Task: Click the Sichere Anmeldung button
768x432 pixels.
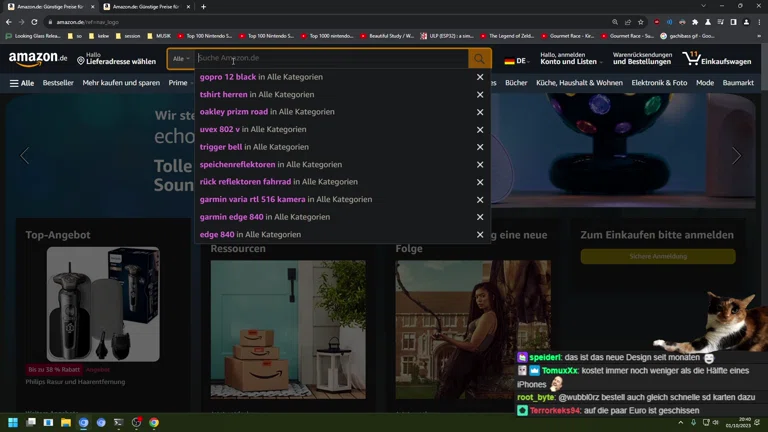Action: coord(658,256)
